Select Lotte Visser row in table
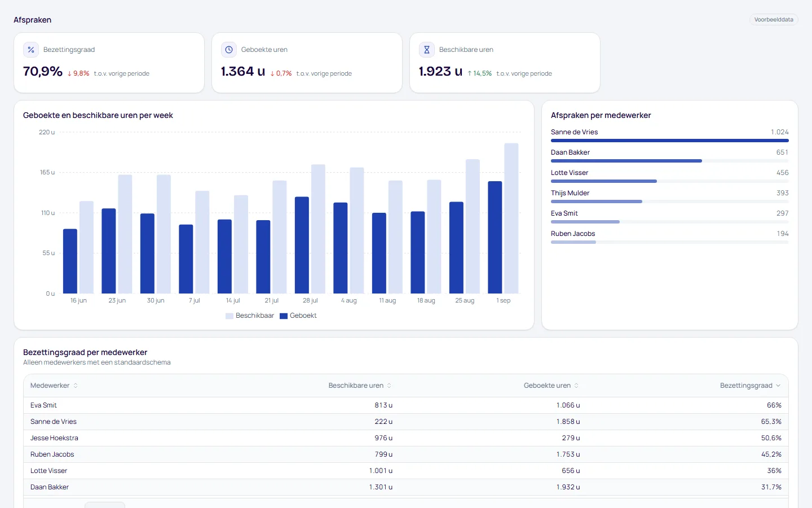The height and width of the screenshot is (508, 812). point(406,471)
